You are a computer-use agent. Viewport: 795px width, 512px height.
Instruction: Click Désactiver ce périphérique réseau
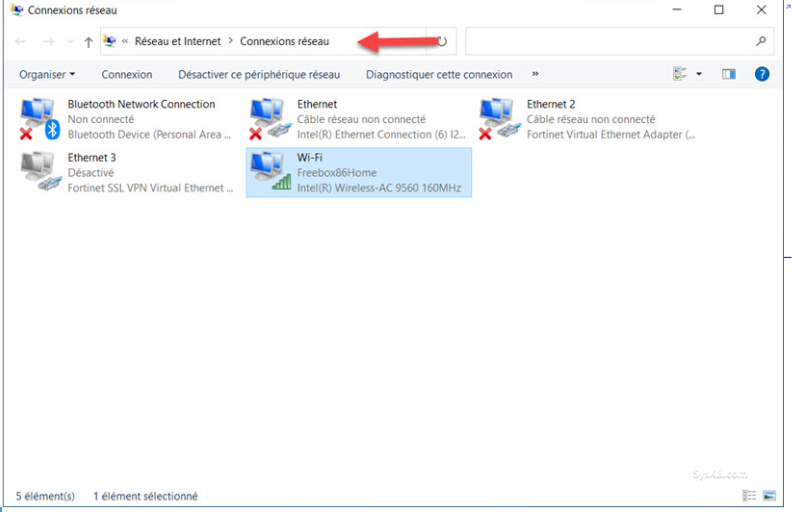click(259, 74)
